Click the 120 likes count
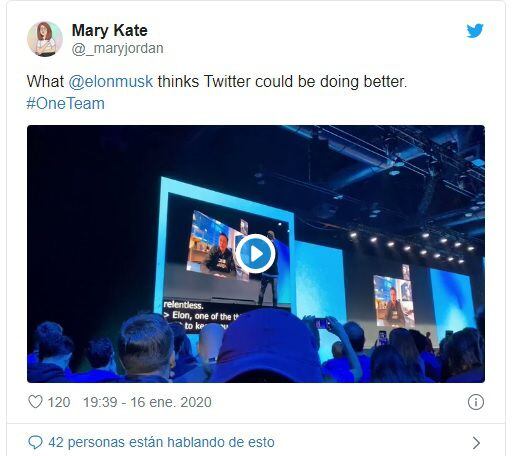This screenshot has height=456, width=514. pos(59,402)
